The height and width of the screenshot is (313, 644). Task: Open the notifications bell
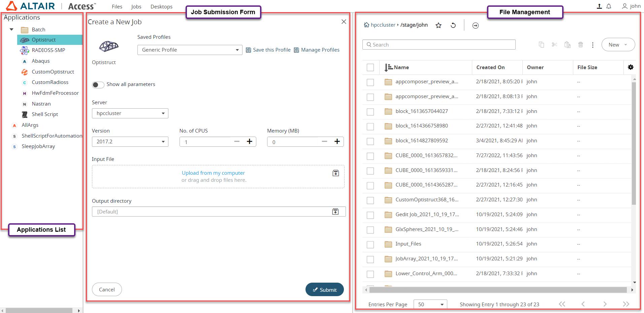(x=609, y=6)
